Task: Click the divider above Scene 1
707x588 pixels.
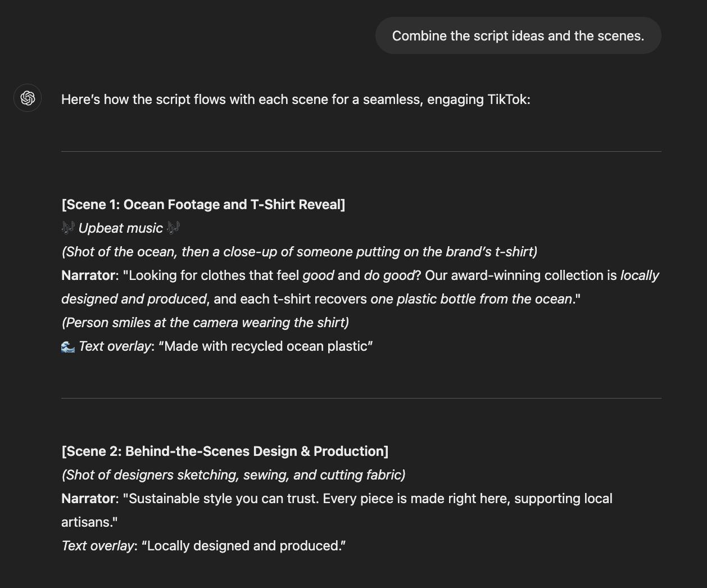Action: tap(361, 150)
